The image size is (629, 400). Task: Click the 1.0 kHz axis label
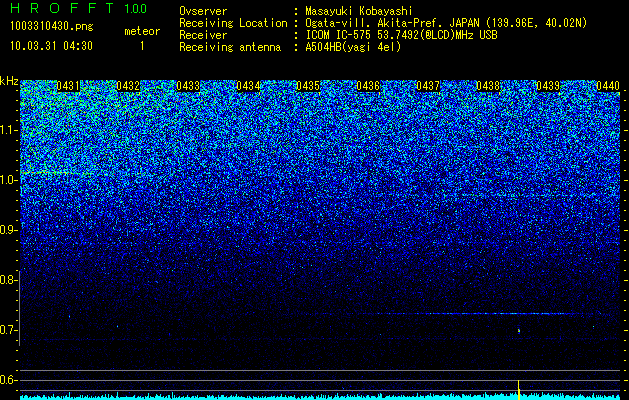[x=9, y=180]
